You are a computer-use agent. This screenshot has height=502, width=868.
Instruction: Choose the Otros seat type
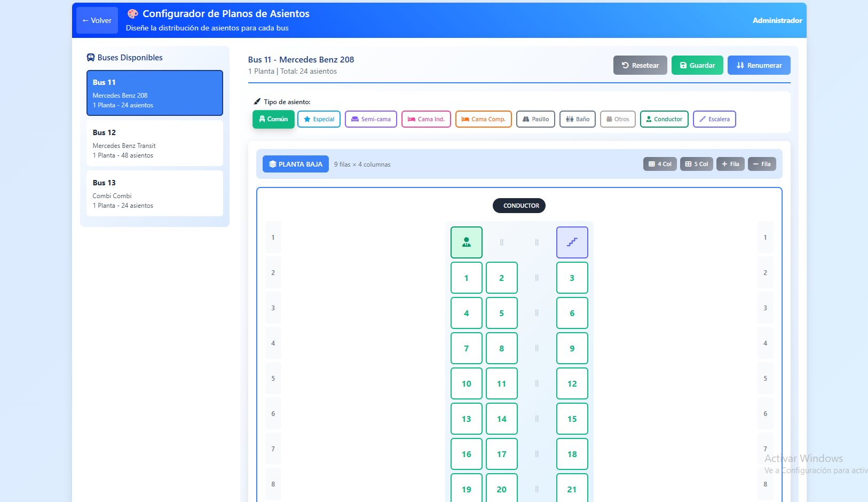617,119
